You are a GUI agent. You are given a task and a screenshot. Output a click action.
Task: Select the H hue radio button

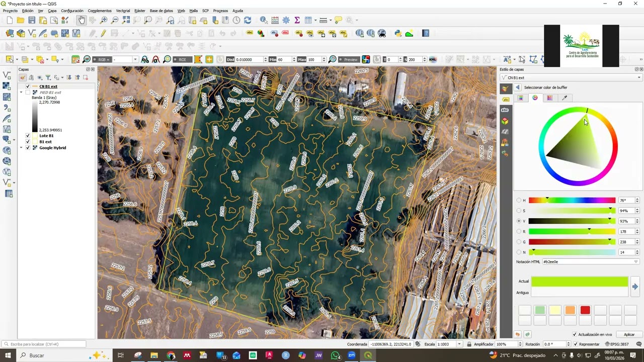click(x=519, y=200)
